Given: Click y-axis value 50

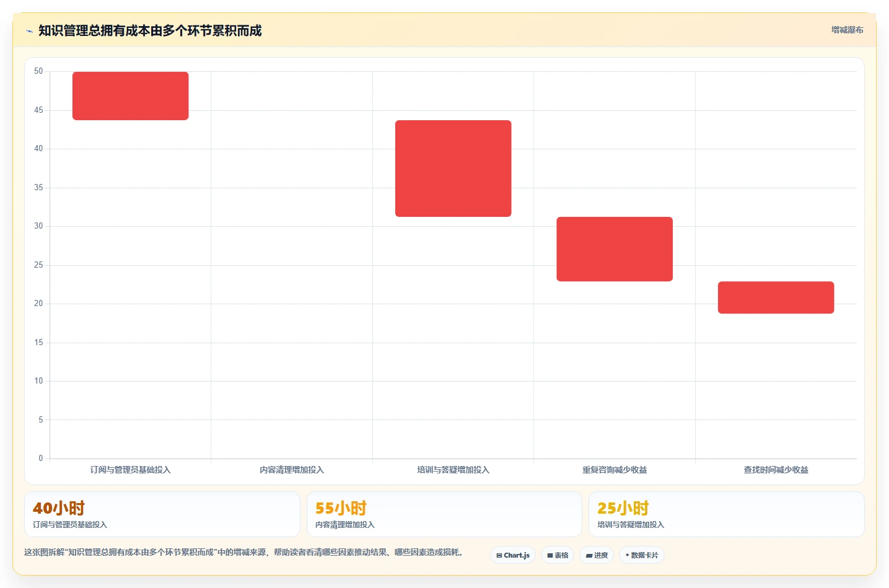Looking at the screenshot, I should tap(38, 71).
